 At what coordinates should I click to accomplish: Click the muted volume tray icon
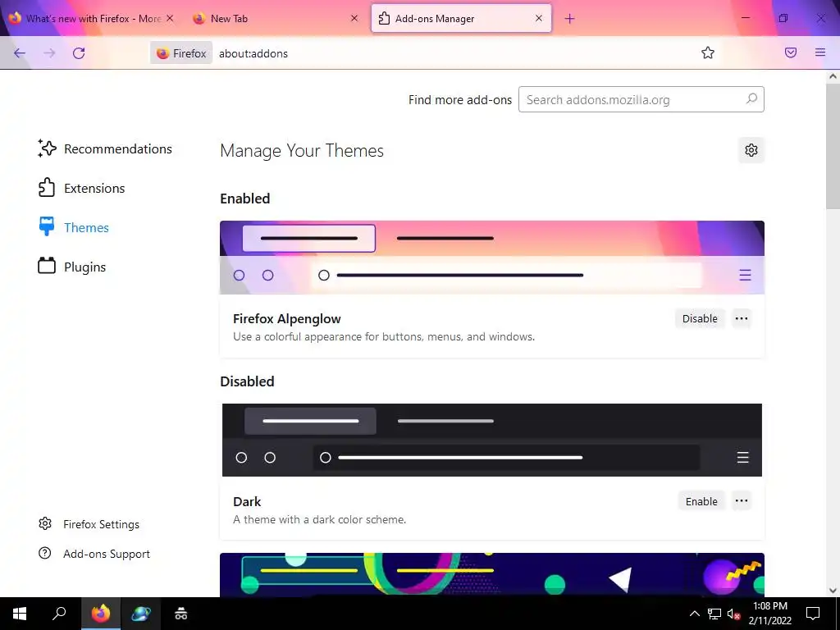(x=733, y=614)
